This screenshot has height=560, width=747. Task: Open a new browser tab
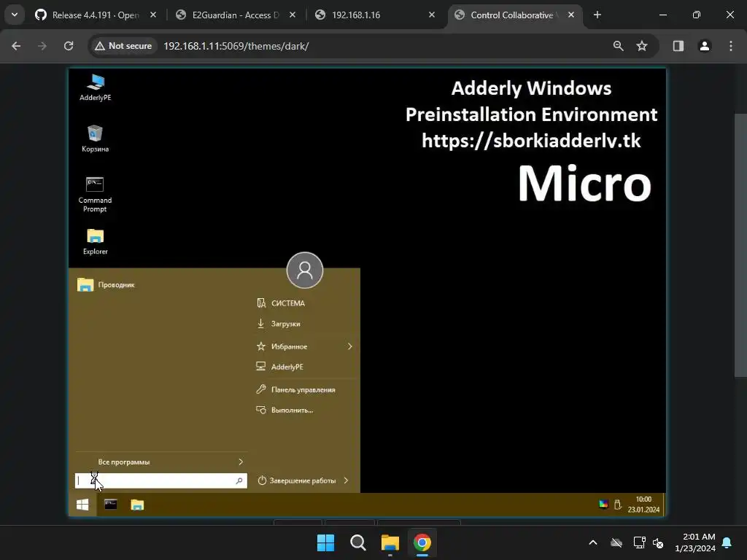597,15
